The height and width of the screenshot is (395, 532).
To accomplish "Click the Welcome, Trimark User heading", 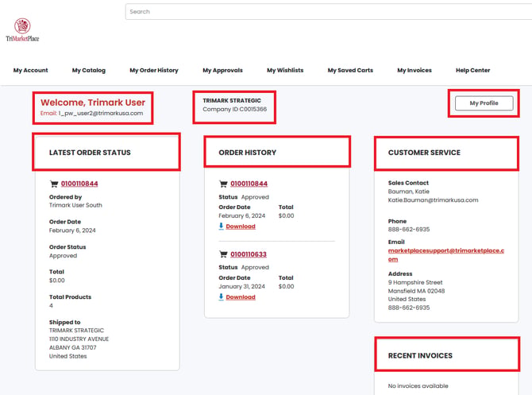I will tap(93, 103).
